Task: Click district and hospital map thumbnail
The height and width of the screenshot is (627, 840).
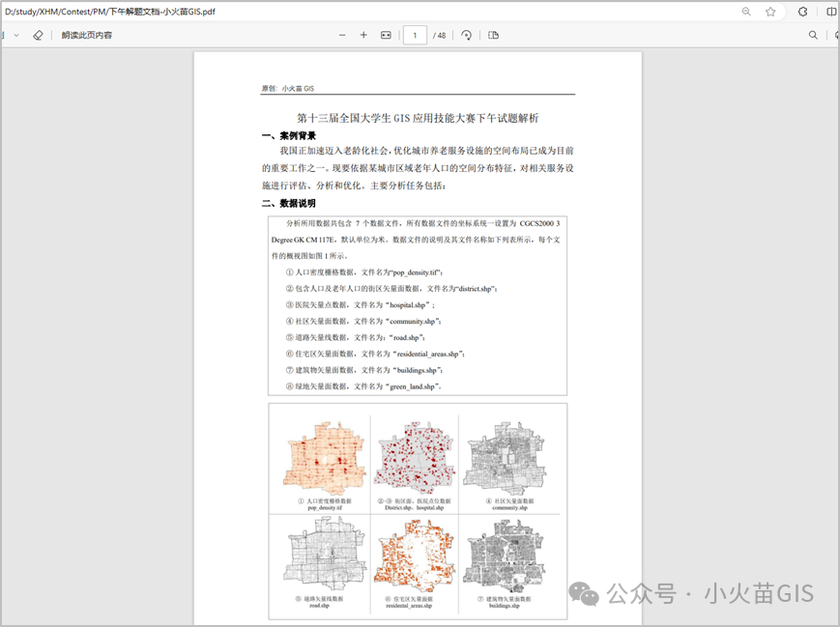Action: click(416, 459)
